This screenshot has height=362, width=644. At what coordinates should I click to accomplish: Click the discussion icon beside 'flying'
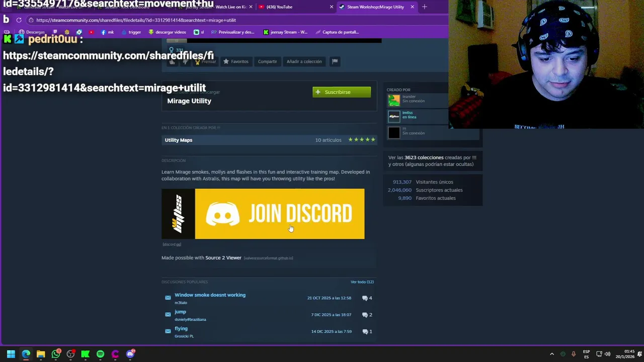click(x=168, y=331)
